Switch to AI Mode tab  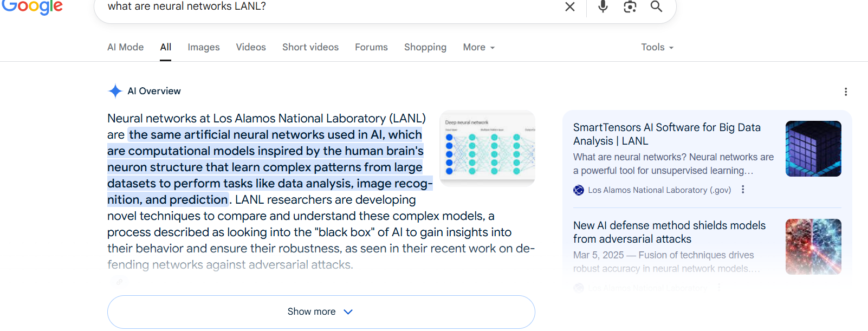coord(125,47)
